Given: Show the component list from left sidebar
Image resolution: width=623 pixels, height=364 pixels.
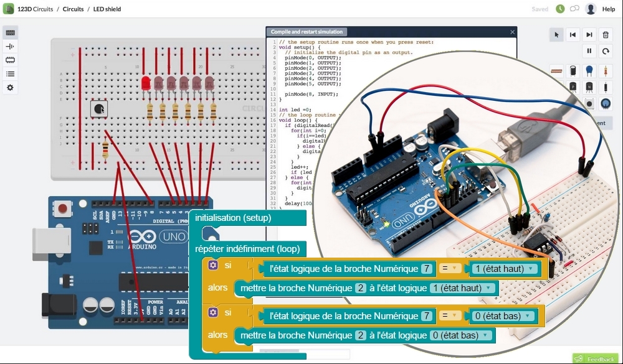Looking at the screenshot, I should (x=11, y=74).
